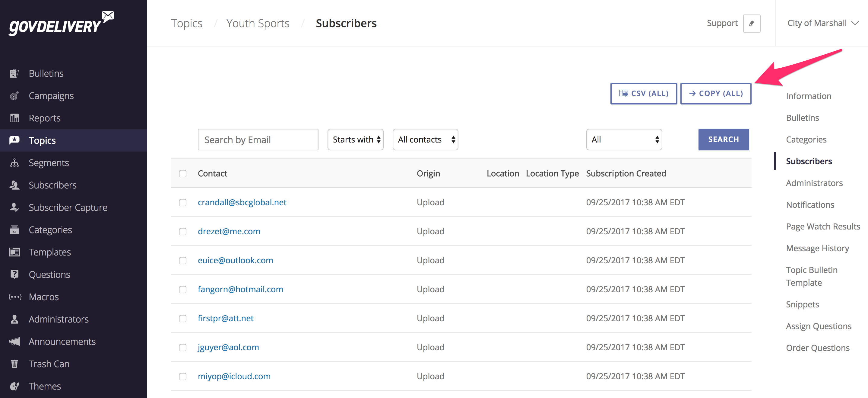Open the City of Marshall account dropdown
The width and height of the screenshot is (868, 398).
[822, 23]
